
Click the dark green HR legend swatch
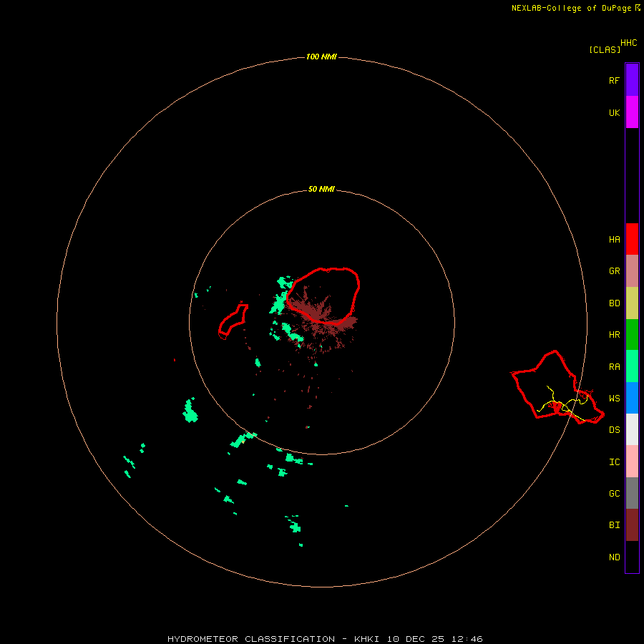(632, 335)
